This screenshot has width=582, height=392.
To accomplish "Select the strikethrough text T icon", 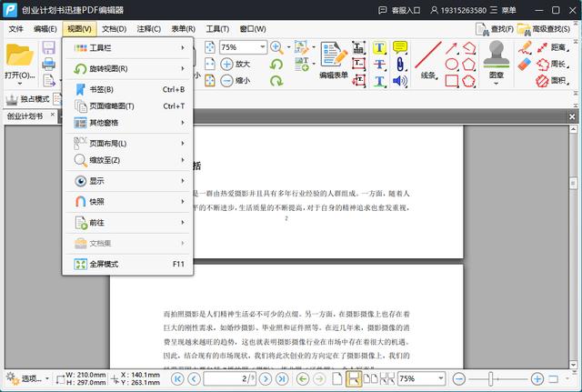I will point(379,65).
